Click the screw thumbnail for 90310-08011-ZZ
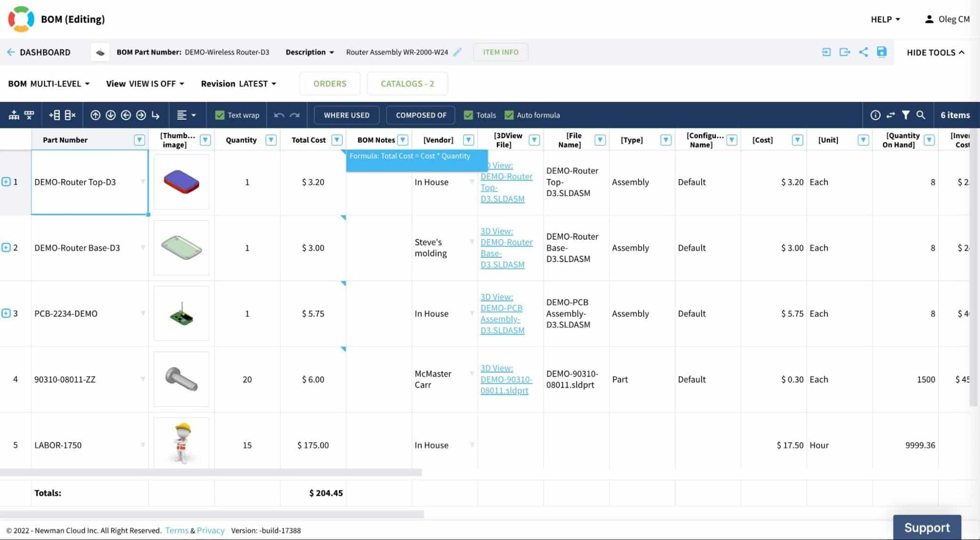980x540 pixels. tap(181, 379)
